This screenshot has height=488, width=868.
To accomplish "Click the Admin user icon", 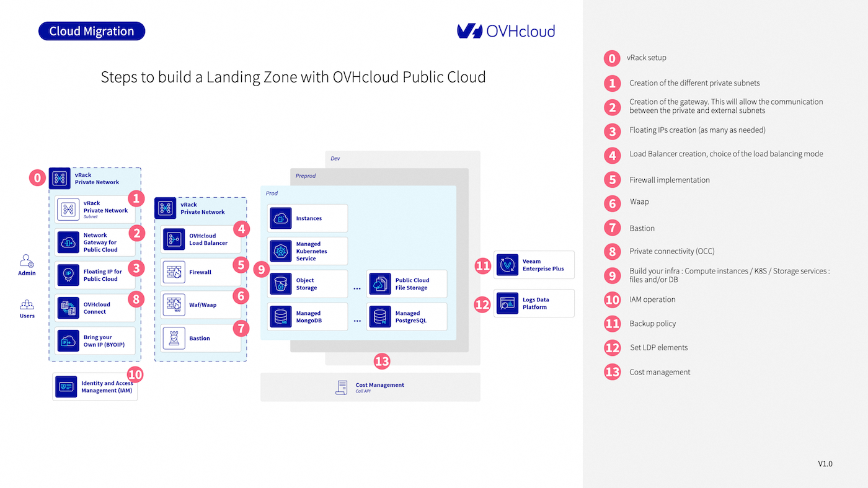I will (x=27, y=261).
